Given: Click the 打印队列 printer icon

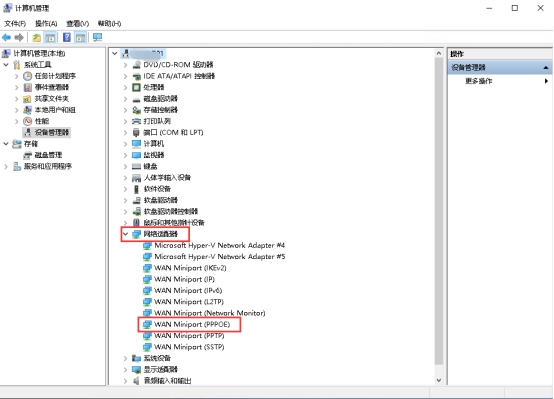Looking at the screenshot, I should 136,121.
